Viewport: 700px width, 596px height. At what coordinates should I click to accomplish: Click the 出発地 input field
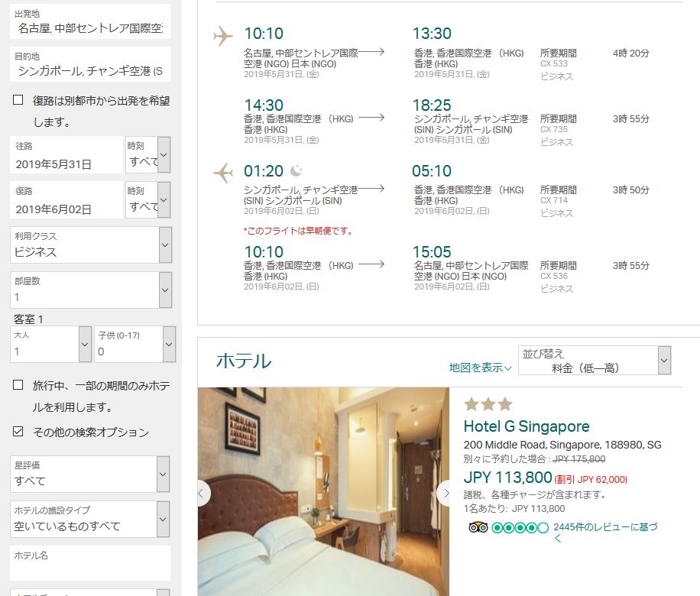point(90,21)
